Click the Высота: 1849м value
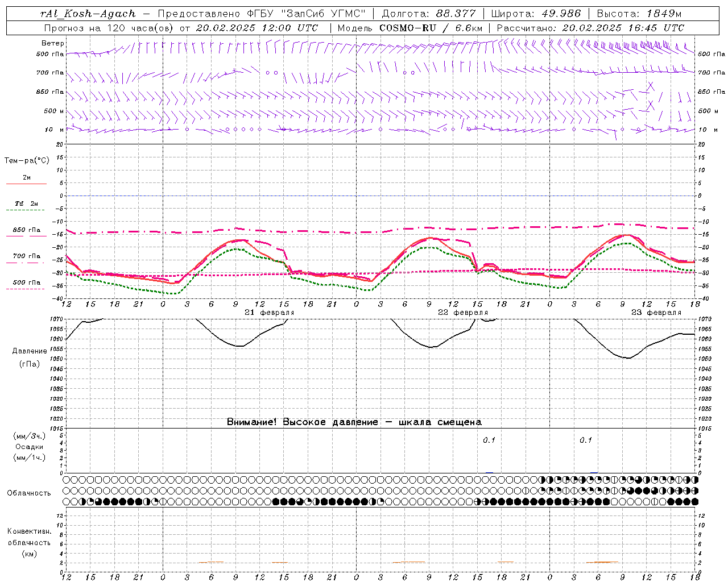 [639, 14]
